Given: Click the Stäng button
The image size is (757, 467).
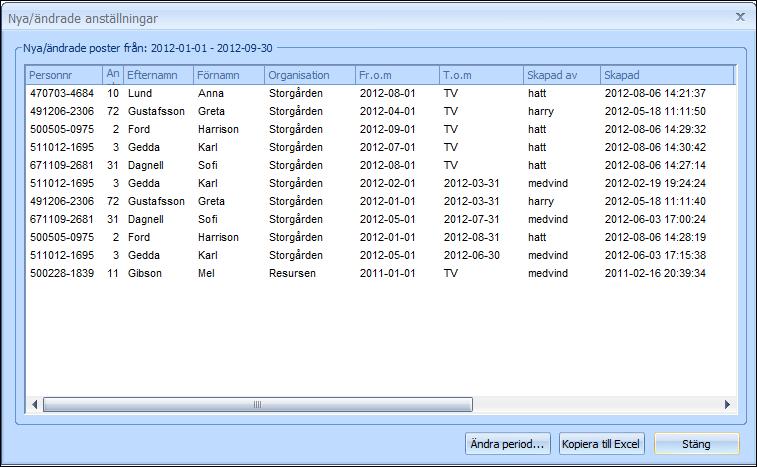Looking at the screenshot, I should tap(696, 444).
